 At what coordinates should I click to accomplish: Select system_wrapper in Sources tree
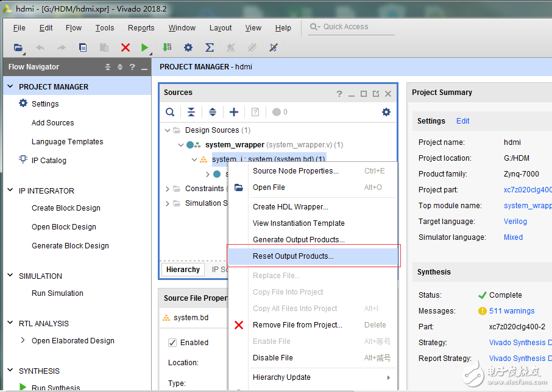click(235, 145)
